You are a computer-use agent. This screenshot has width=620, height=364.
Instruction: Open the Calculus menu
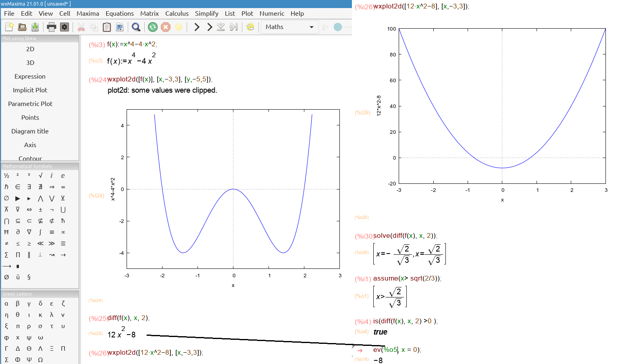[x=177, y=13]
